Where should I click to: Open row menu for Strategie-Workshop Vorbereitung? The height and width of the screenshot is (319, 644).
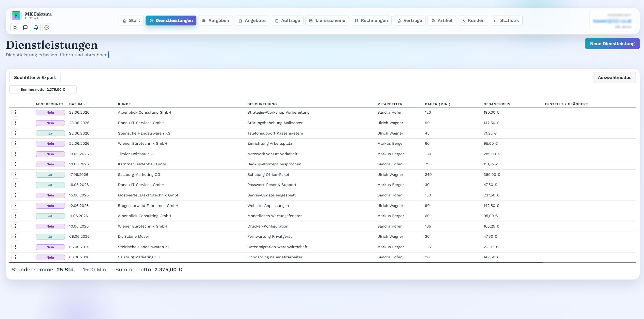click(16, 112)
